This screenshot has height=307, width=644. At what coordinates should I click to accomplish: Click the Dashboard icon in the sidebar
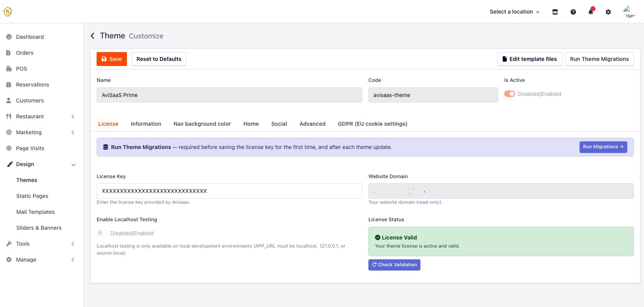(9, 37)
